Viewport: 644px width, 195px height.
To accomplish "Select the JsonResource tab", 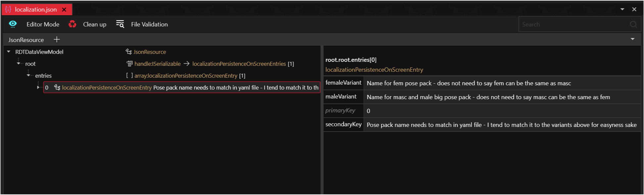I will pos(26,40).
